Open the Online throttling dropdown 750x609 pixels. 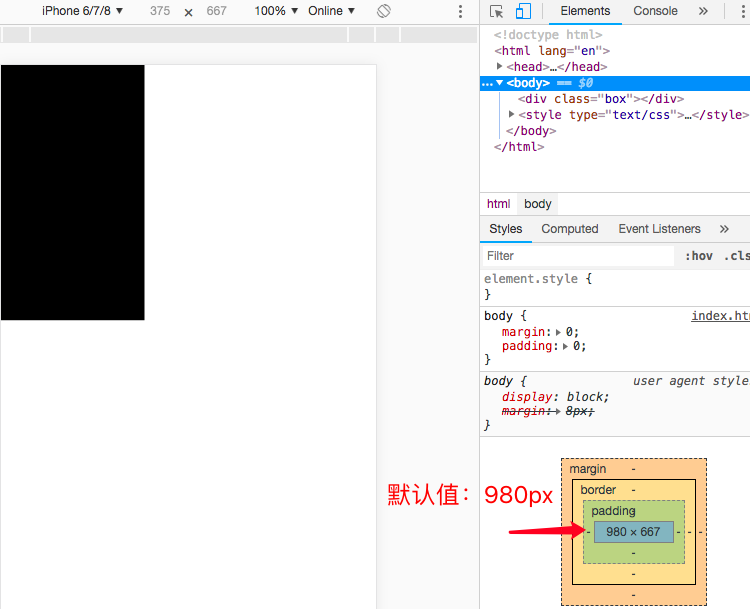click(331, 11)
